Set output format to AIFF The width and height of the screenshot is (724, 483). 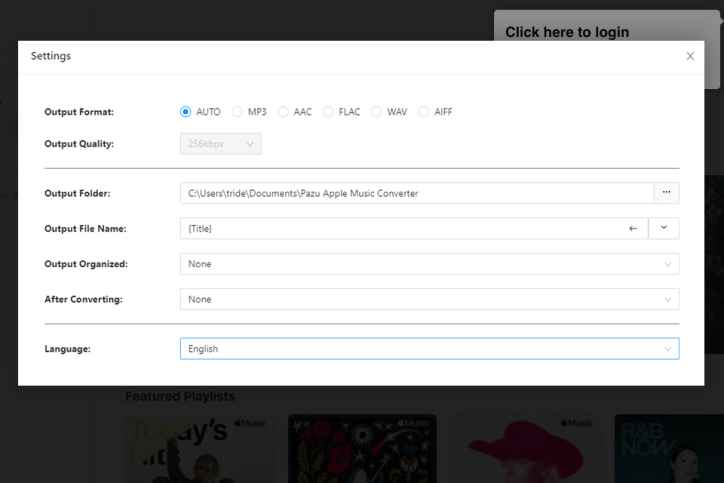coord(424,112)
